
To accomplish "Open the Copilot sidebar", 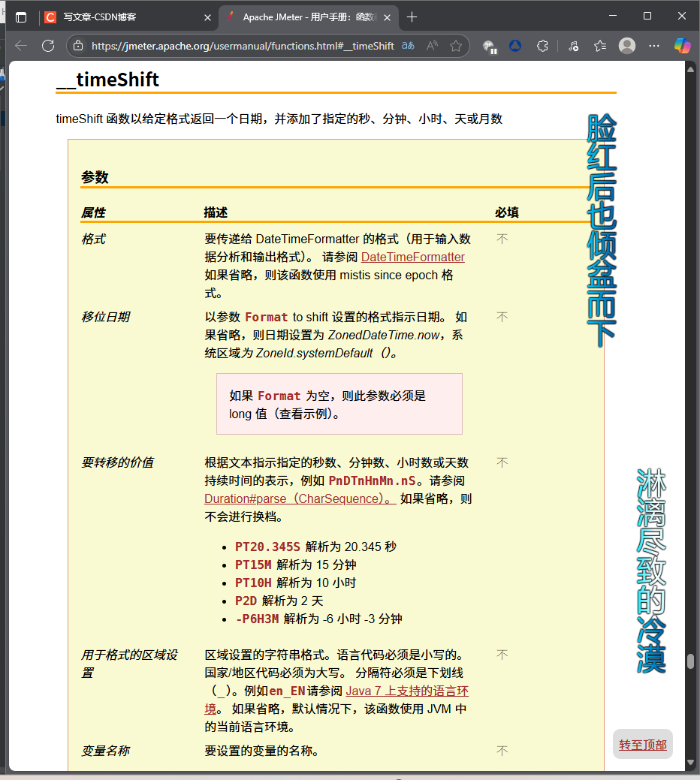I will click(x=682, y=46).
